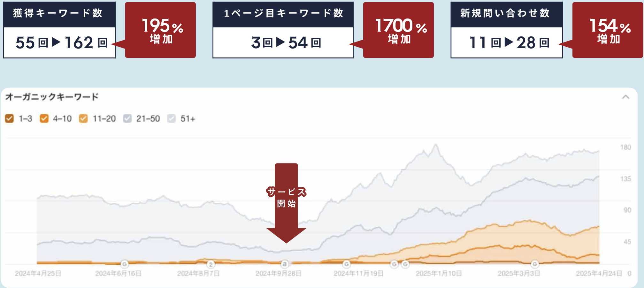
Task: Click the Google update marker near 2024年6月16日
Action: tap(125, 264)
